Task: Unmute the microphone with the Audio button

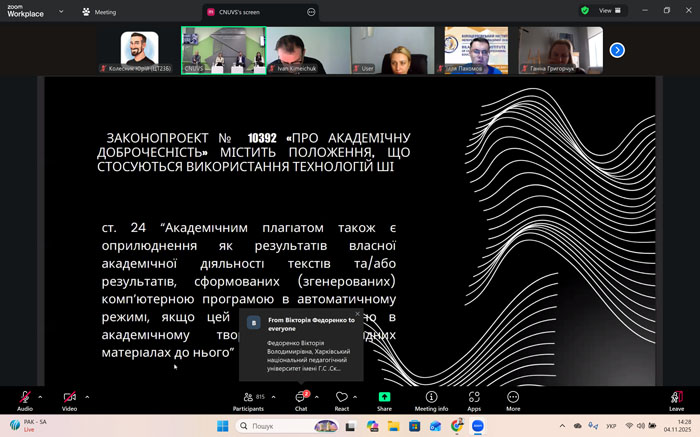Action: (24, 398)
